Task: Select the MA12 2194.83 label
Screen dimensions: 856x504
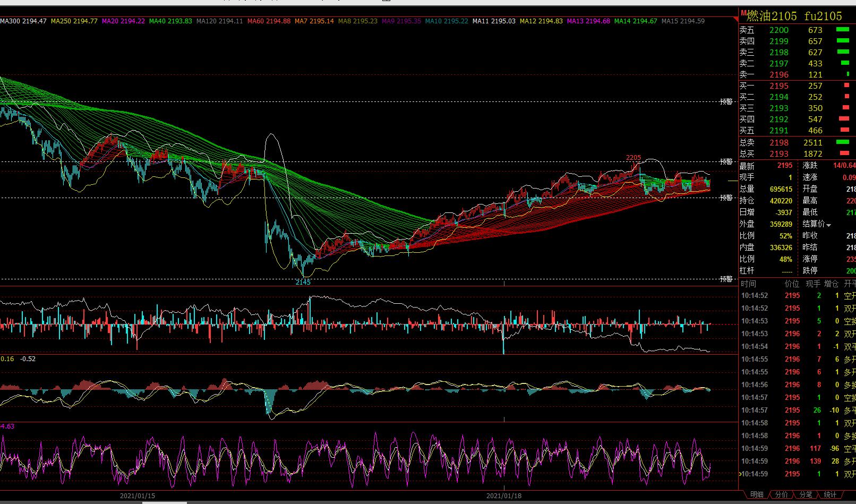Action: (x=541, y=21)
